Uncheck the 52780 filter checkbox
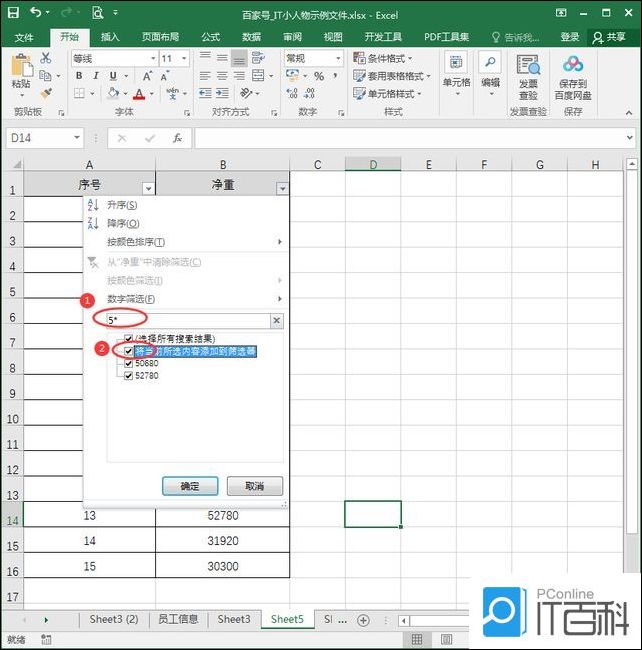The height and width of the screenshot is (650, 642). click(128, 376)
